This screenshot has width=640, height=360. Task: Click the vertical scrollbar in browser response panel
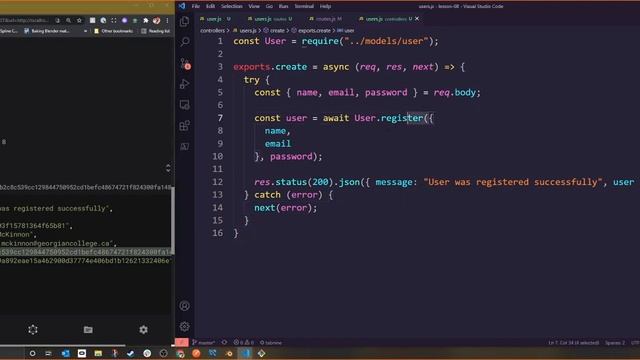tap(173, 220)
